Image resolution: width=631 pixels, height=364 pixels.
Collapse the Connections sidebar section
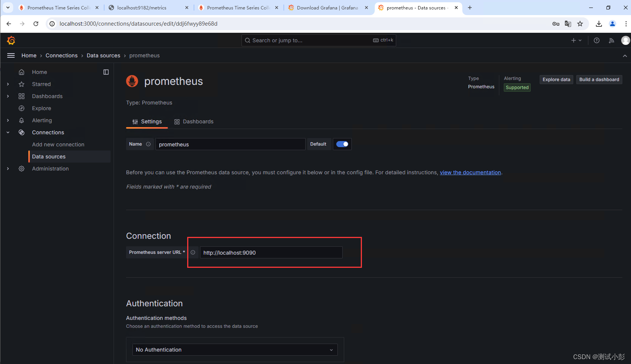[x=8, y=132]
